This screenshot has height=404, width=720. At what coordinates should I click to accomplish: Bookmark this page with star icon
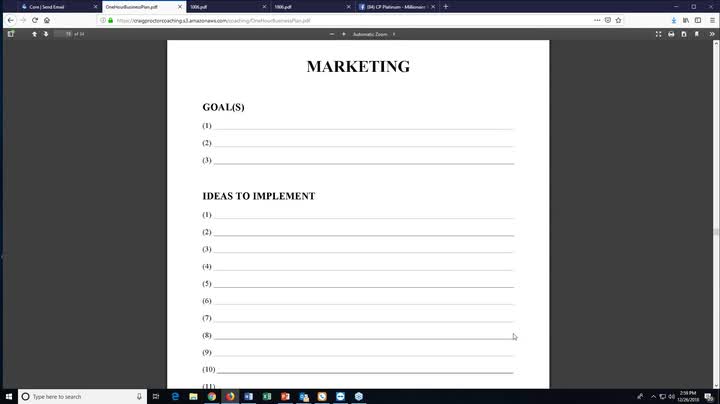(619, 20)
